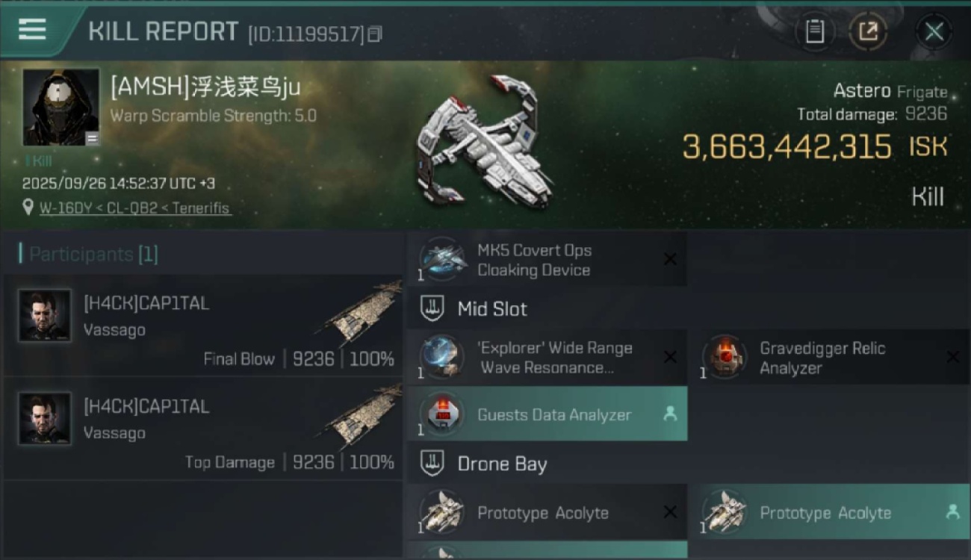
Task: Select the Guests Data Analyzer row
Action: click(546, 414)
